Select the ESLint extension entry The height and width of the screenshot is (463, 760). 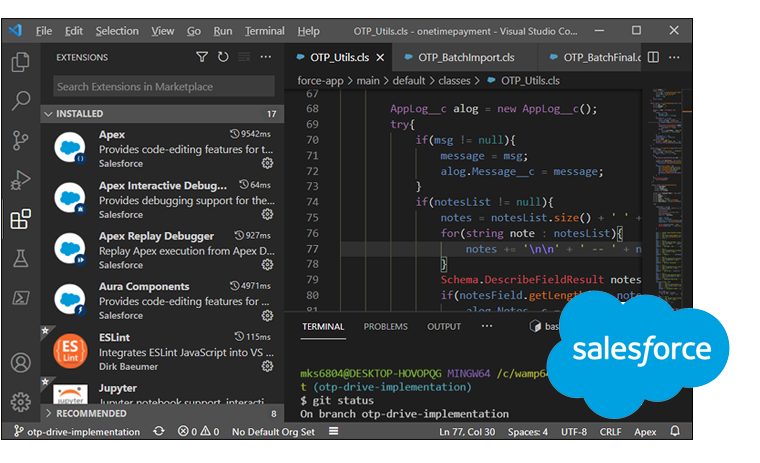162,351
